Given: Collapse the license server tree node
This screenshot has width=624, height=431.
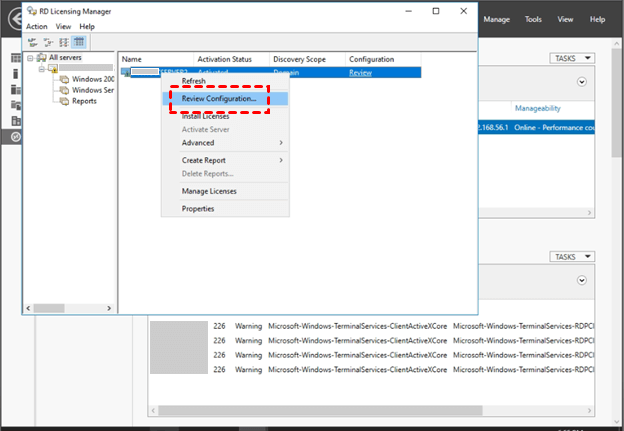Looking at the screenshot, I should (x=41, y=69).
